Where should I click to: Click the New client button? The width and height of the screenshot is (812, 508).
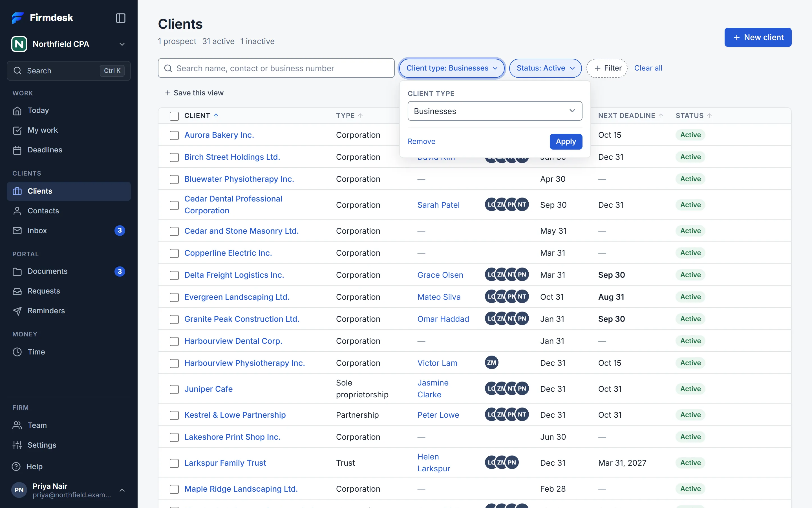point(758,37)
